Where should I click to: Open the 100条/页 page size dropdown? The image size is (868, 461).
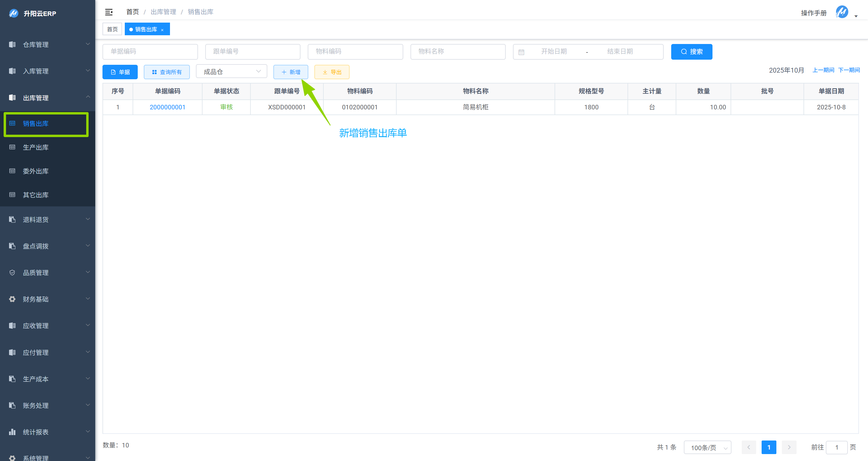[x=707, y=447]
